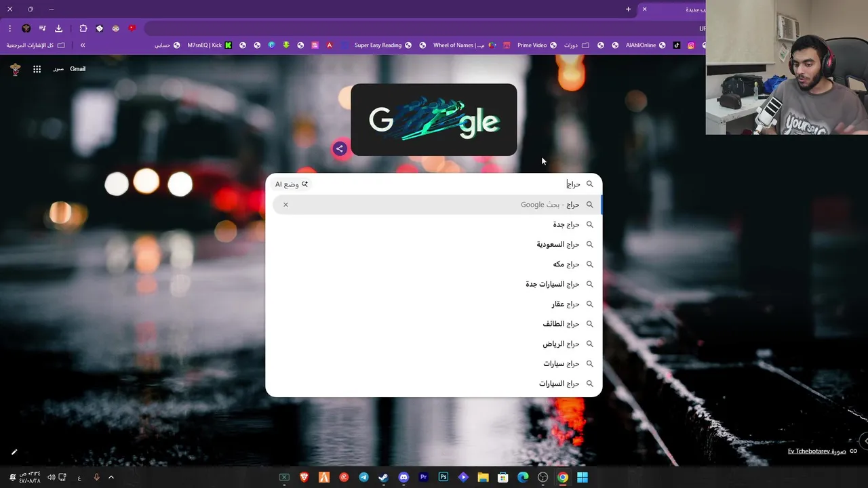
Task: Open Premiere Pro from taskbar
Action: (424, 477)
